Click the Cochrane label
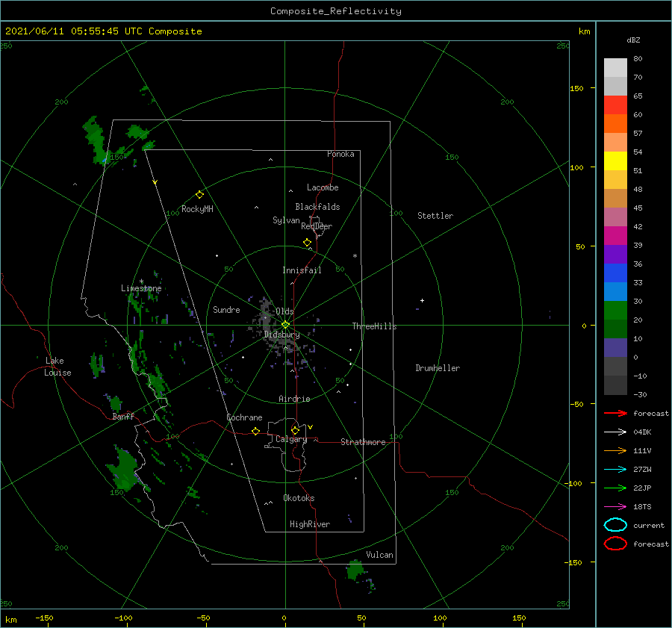 (244, 417)
